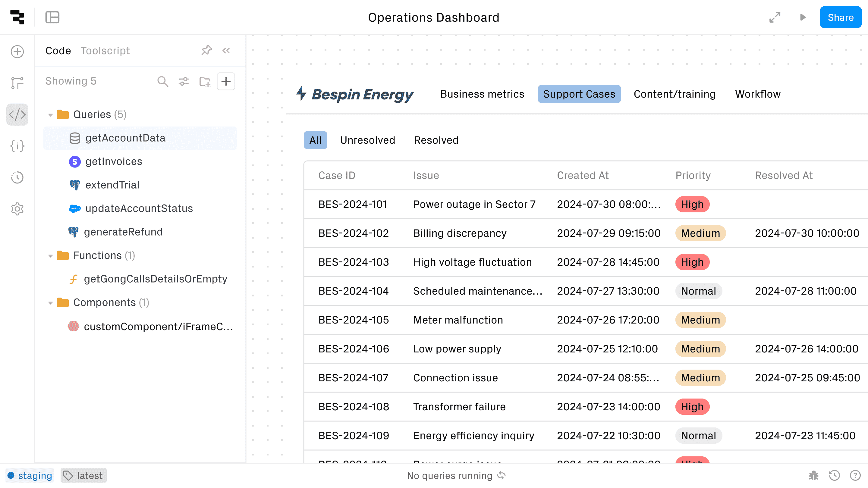This screenshot has height=488, width=868.
Task: Click the Share button
Action: coord(840,17)
